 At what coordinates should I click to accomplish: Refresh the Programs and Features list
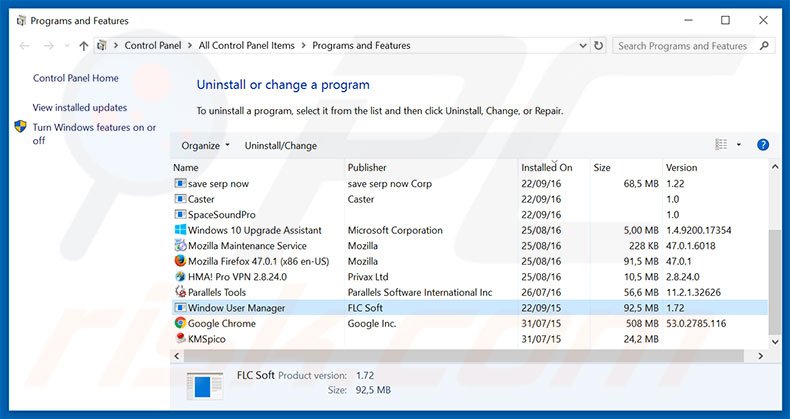tap(598, 45)
